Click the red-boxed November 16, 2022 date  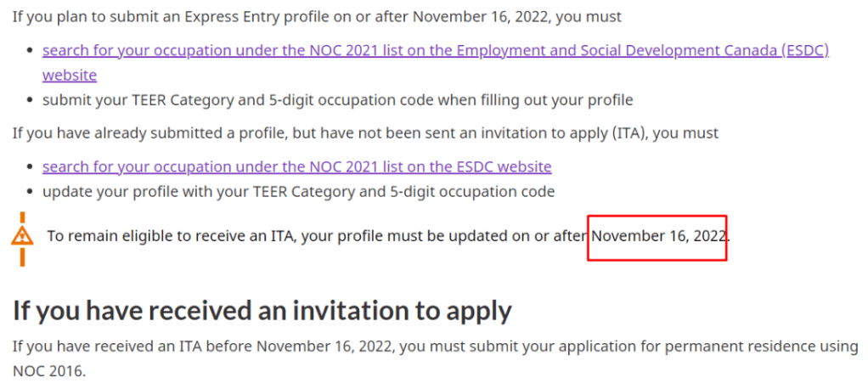pos(658,235)
